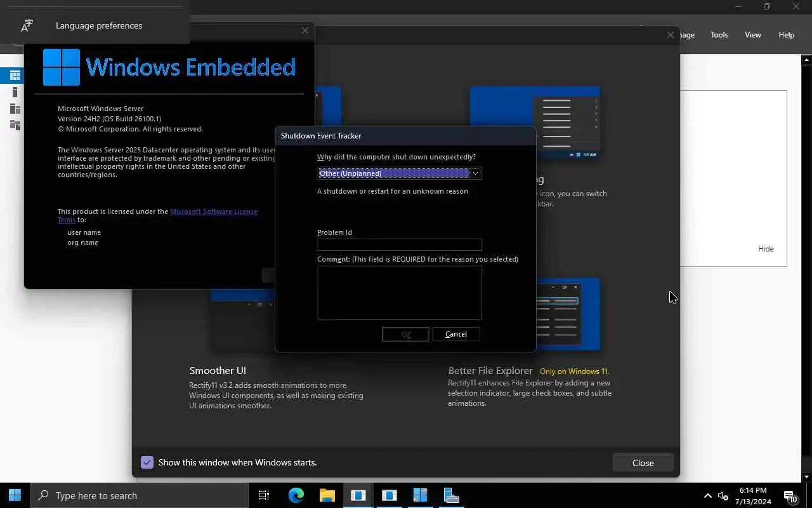
Task: Open notification center with 10 badge
Action: (x=790, y=496)
